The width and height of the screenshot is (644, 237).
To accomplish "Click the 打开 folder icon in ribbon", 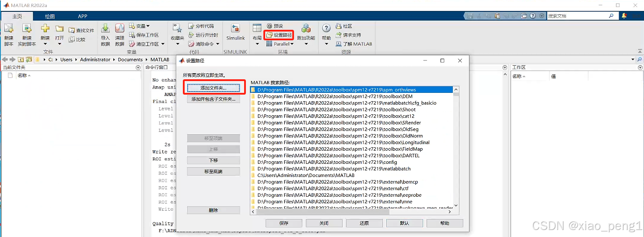I will 59,29.
